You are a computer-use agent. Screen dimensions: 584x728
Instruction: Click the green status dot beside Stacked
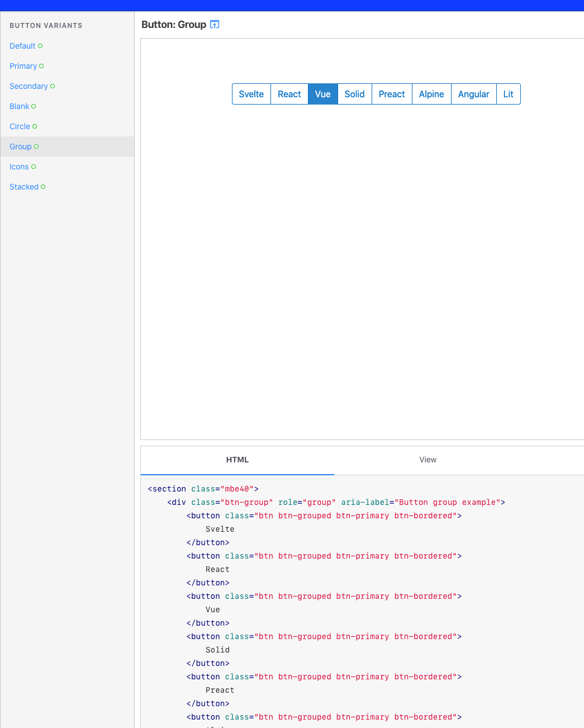(44, 187)
